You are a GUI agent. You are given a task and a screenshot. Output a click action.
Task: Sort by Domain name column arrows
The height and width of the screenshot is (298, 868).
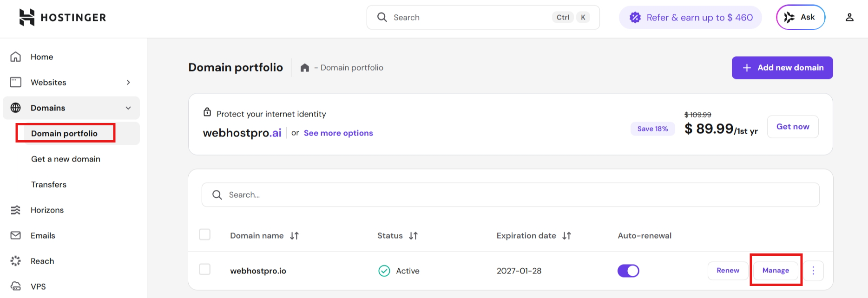(294, 236)
